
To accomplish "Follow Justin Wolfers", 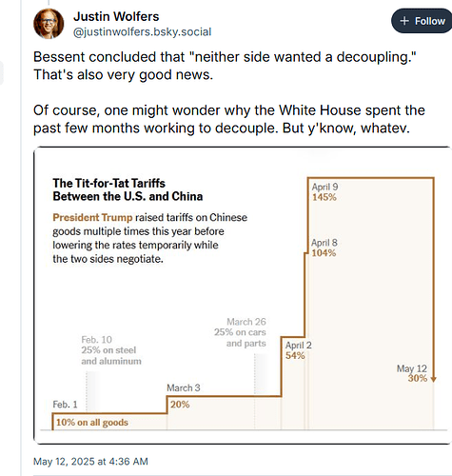I will pos(422,21).
